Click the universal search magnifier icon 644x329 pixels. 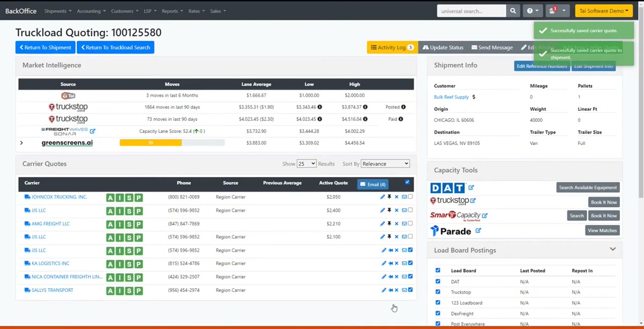point(514,11)
